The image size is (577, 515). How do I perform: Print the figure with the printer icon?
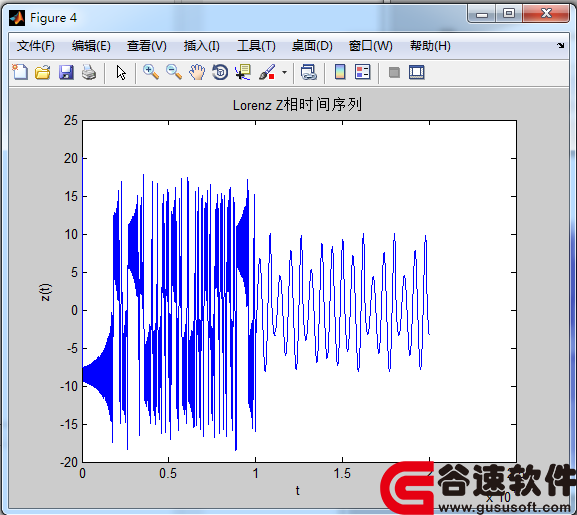89,72
